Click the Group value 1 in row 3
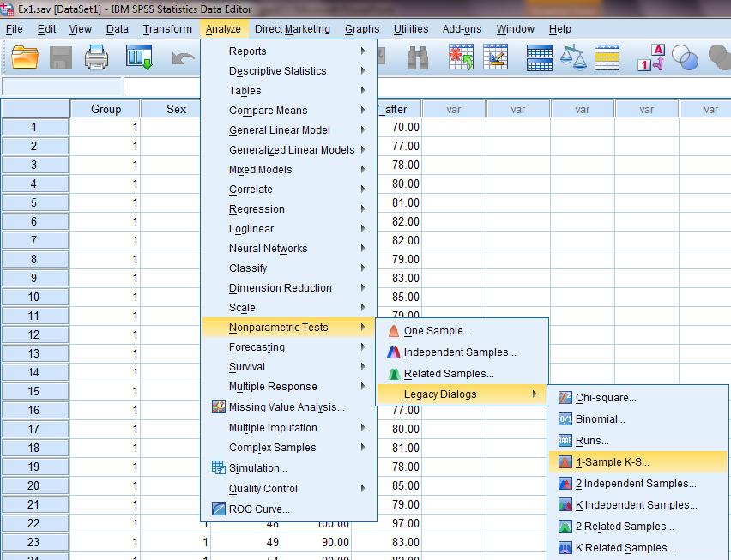Viewport: 731px width, 560px height. pos(106,165)
